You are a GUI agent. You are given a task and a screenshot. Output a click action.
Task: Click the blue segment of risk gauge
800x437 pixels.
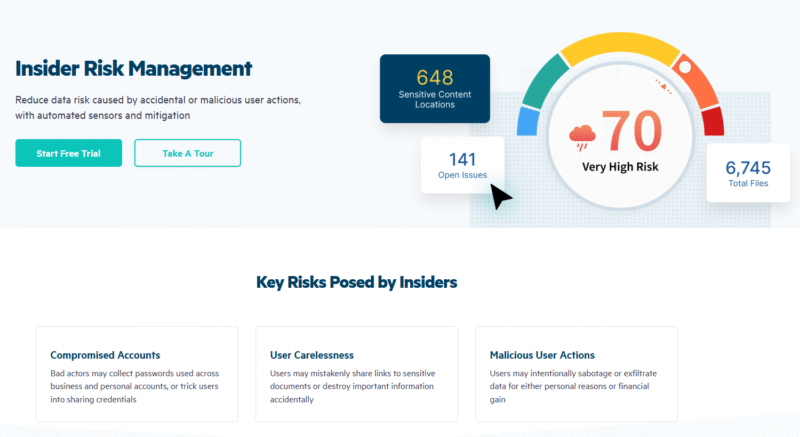528,121
